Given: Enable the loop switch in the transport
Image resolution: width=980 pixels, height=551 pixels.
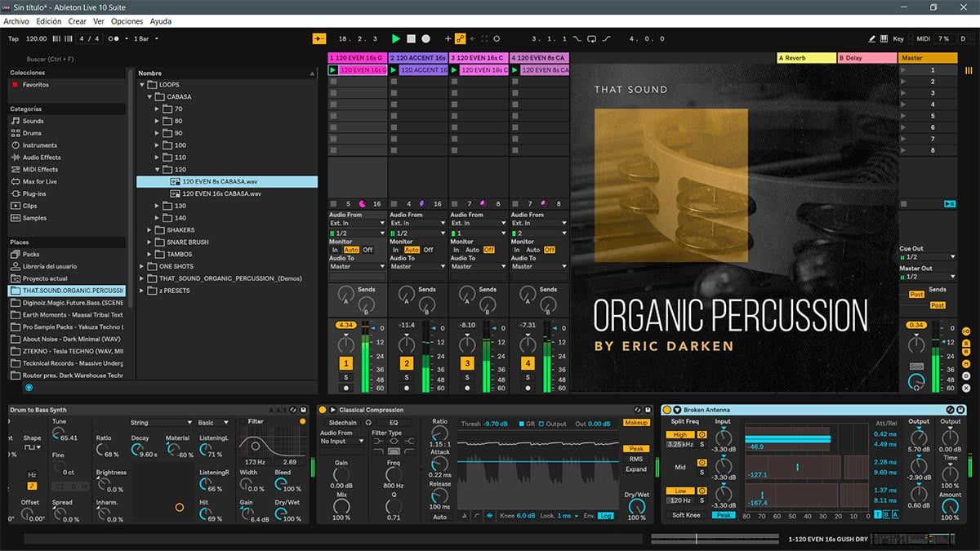Looking at the screenshot, I should click(590, 38).
